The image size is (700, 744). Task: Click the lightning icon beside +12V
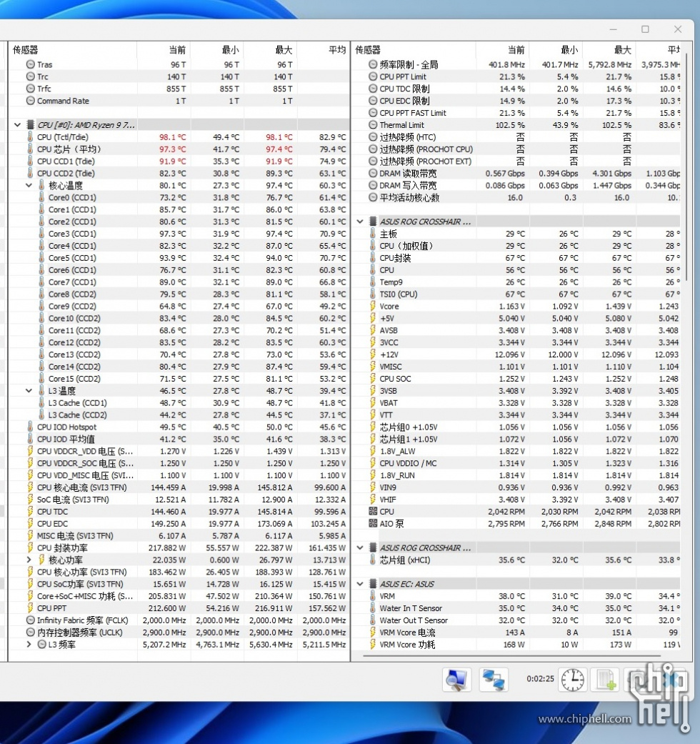tap(373, 354)
